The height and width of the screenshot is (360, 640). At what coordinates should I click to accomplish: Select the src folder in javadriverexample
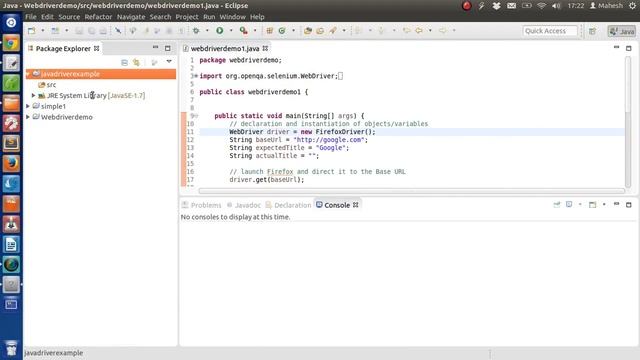click(x=51, y=85)
